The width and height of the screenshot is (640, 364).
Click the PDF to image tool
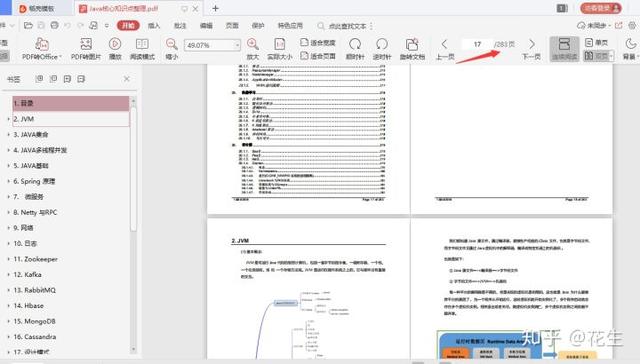point(86,49)
